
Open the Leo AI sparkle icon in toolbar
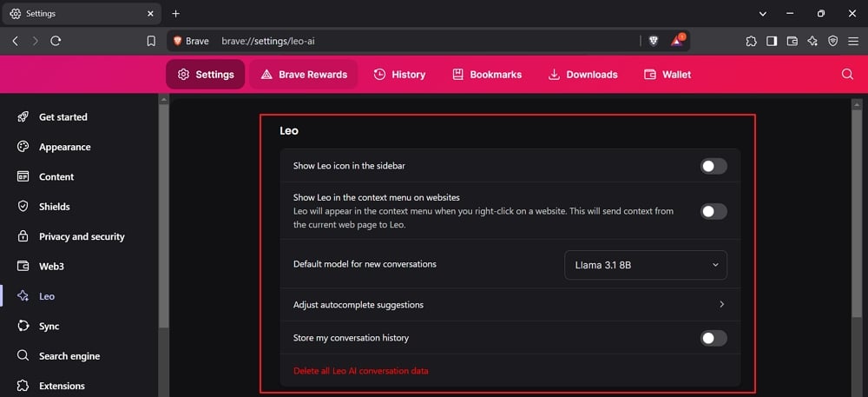coord(812,41)
